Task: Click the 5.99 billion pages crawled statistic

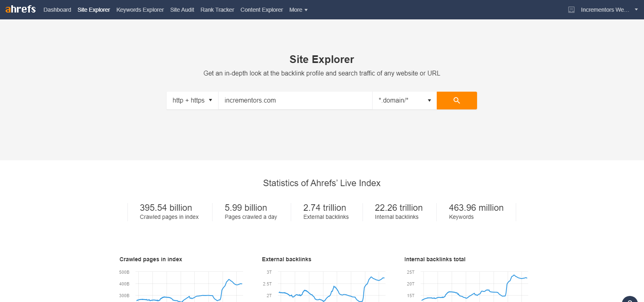Action: 251,212
